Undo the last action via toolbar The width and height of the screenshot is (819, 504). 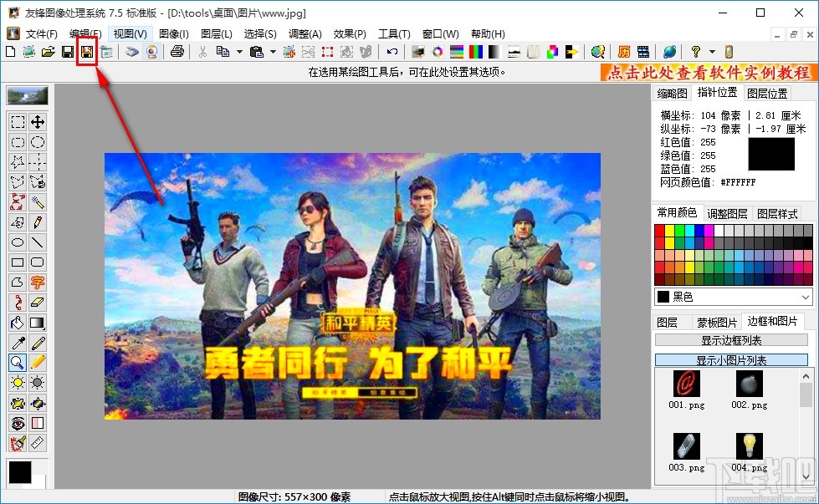[392, 52]
